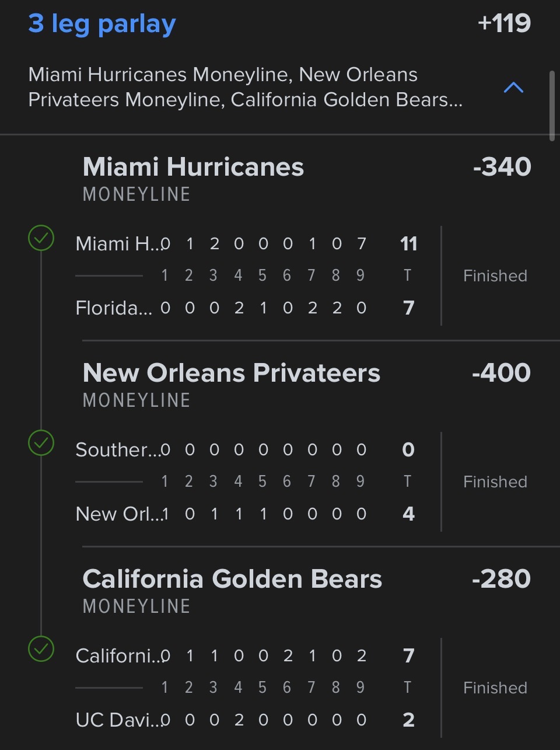Tap the +119 parlay odds
560x750 pixels.
pos(503,23)
